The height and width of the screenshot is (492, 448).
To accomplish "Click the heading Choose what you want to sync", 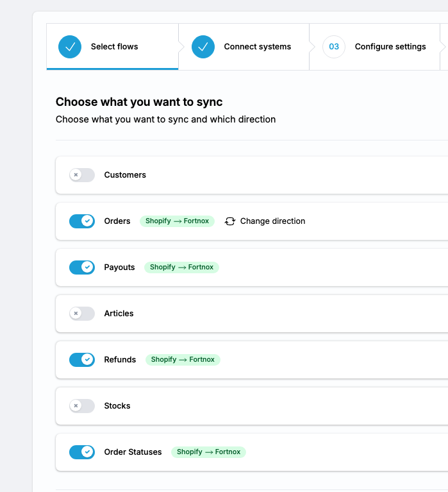I will (139, 102).
